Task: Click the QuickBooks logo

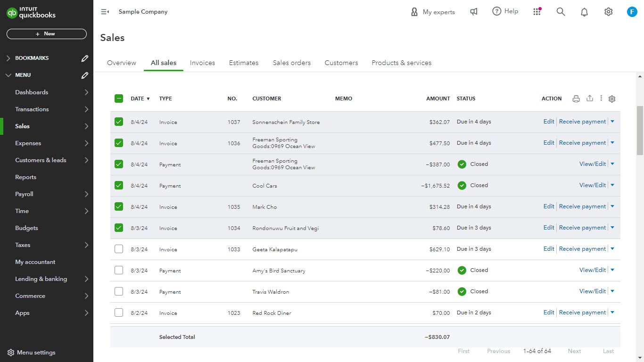Action: point(31,13)
